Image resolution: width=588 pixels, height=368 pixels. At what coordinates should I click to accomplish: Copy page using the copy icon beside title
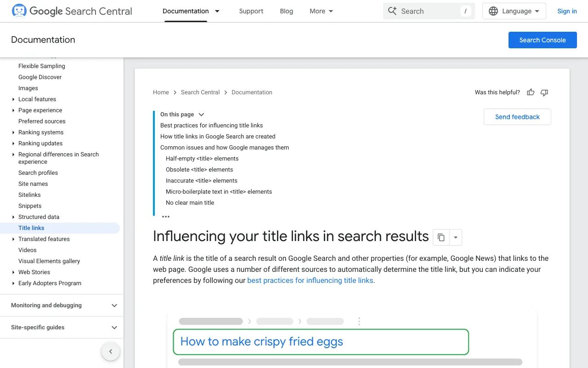(441, 237)
